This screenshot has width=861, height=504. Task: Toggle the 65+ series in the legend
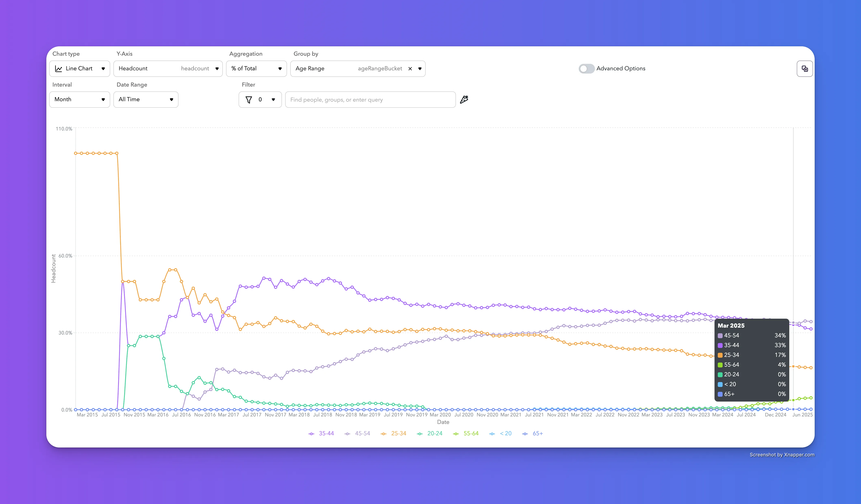533,433
